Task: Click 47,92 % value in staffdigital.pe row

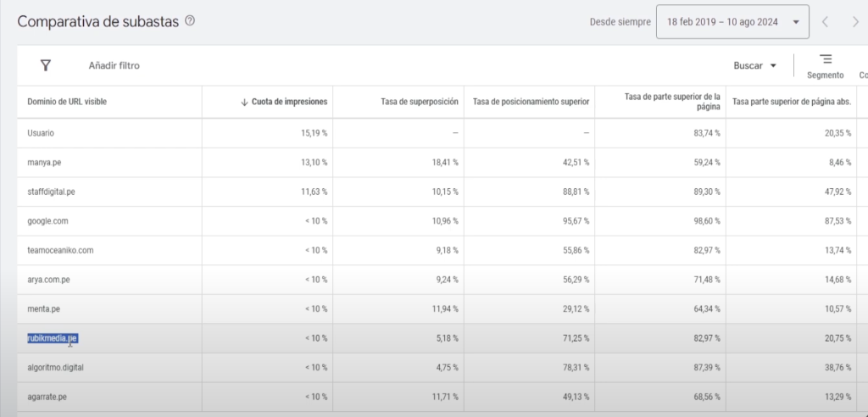Action: (838, 192)
